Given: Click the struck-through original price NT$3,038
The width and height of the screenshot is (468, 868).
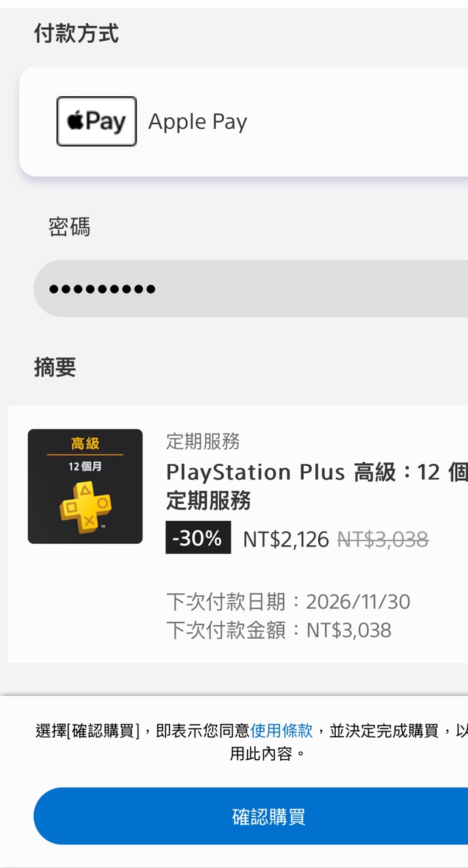Looking at the screenshot, I should (x=383, y=539).
